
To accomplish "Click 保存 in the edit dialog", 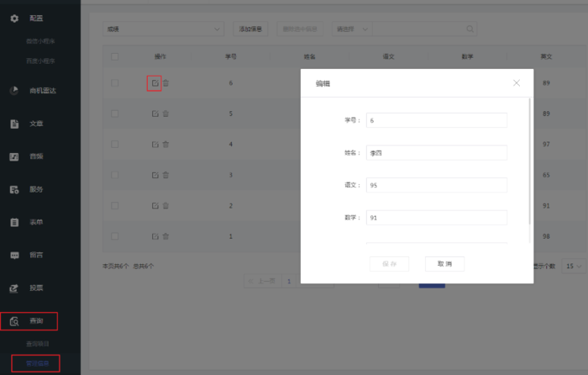I will click(389, 264).
